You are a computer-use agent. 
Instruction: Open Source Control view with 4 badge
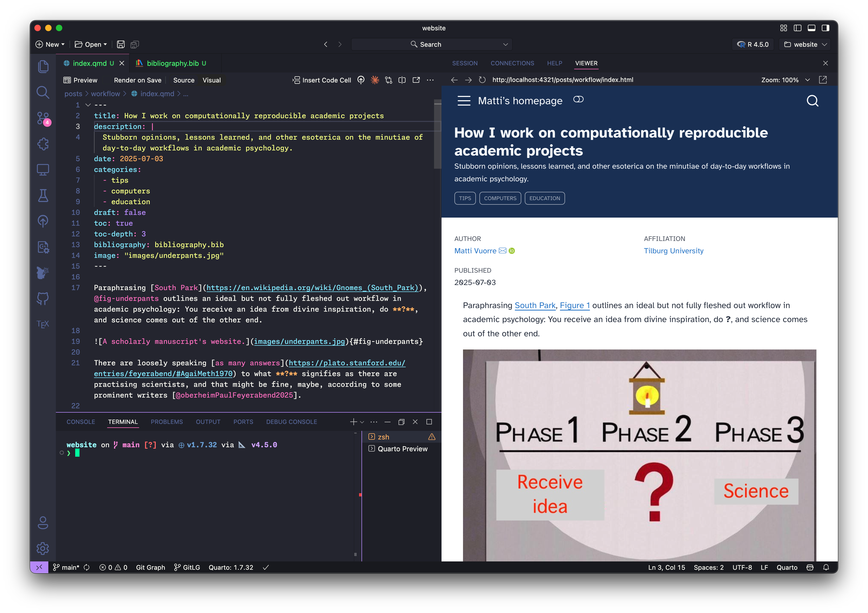click(x=43, y=118)
